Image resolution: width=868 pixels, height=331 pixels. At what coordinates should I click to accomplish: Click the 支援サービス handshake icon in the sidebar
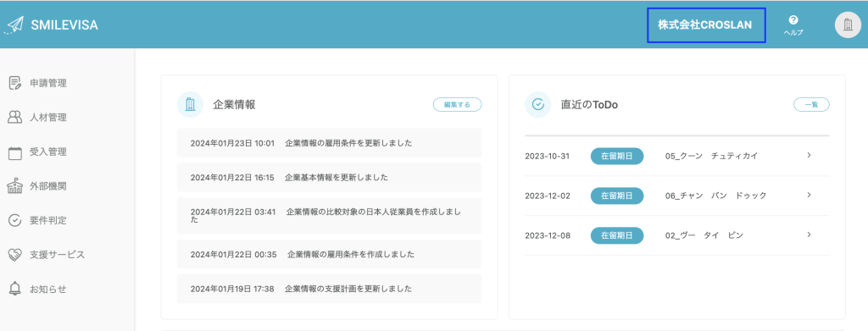pos(15,255)
